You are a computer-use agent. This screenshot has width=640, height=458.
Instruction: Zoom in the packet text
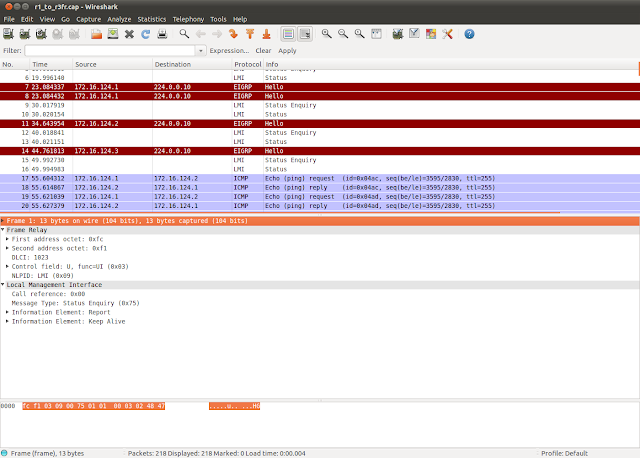[x=327, y=34]
